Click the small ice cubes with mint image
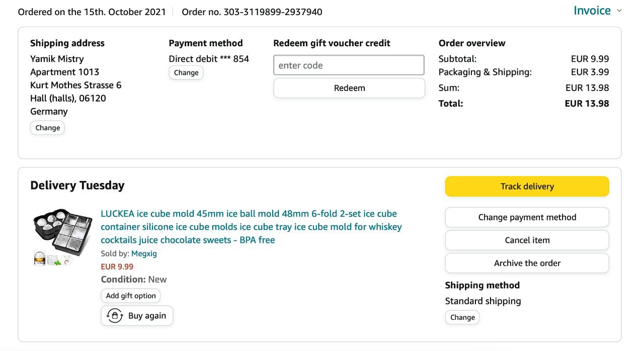The height and width of the screenshot is (351, 644). coord(54,259)
